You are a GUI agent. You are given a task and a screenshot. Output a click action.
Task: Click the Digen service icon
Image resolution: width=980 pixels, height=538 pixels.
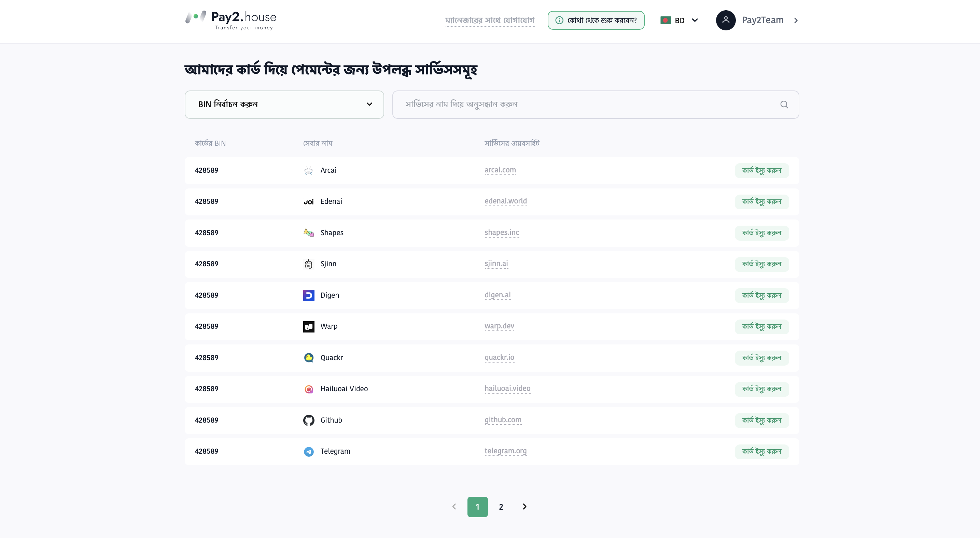tap(309, 295)
